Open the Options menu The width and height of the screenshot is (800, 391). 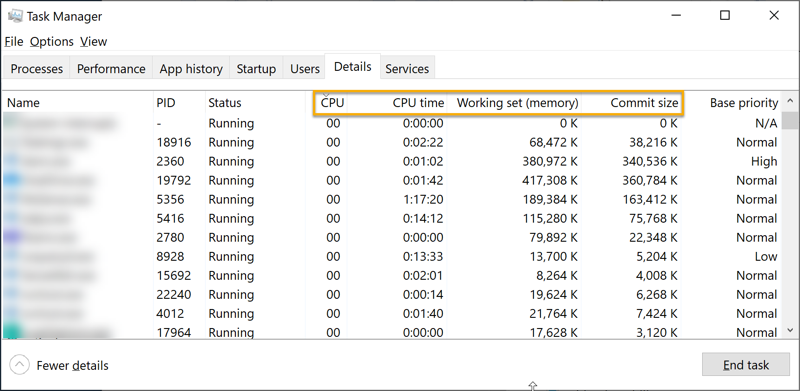pyautogui.click(x=52, y=41)
